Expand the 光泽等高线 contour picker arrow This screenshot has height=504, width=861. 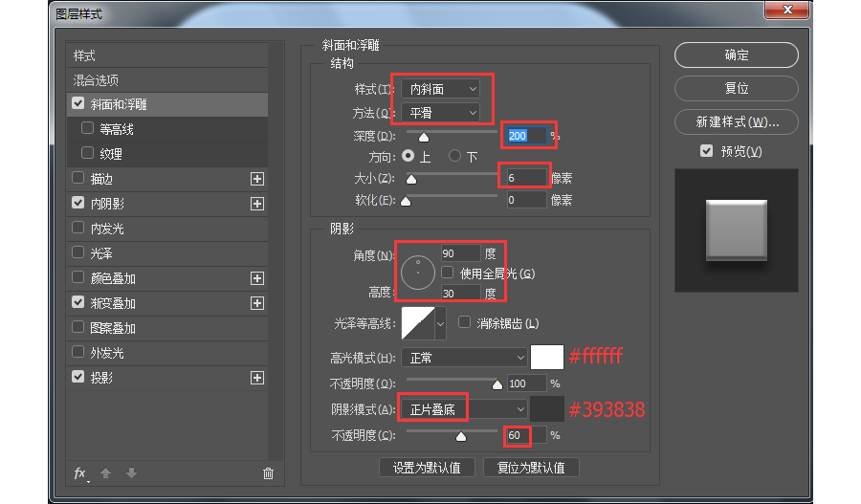[440, 323]
